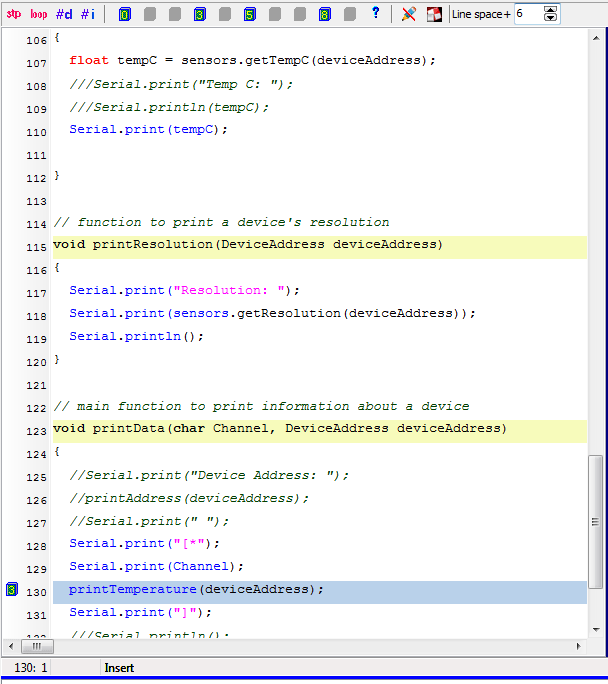Click line 'Serial.print(sensors.getResolution(deviceAddress));'

click(x=272, y=313)
